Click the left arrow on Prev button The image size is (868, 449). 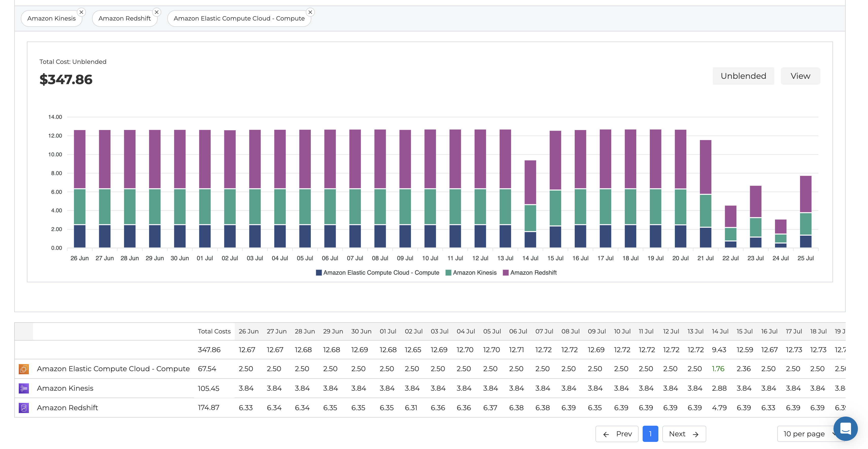606,434
